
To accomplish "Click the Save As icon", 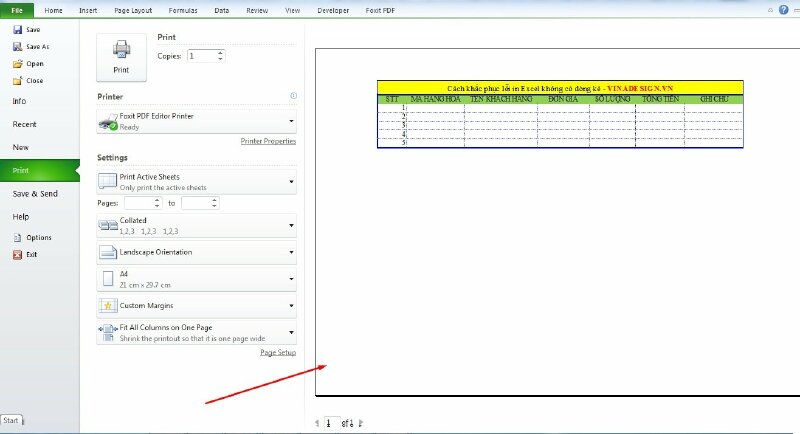I will click(17, 47).
